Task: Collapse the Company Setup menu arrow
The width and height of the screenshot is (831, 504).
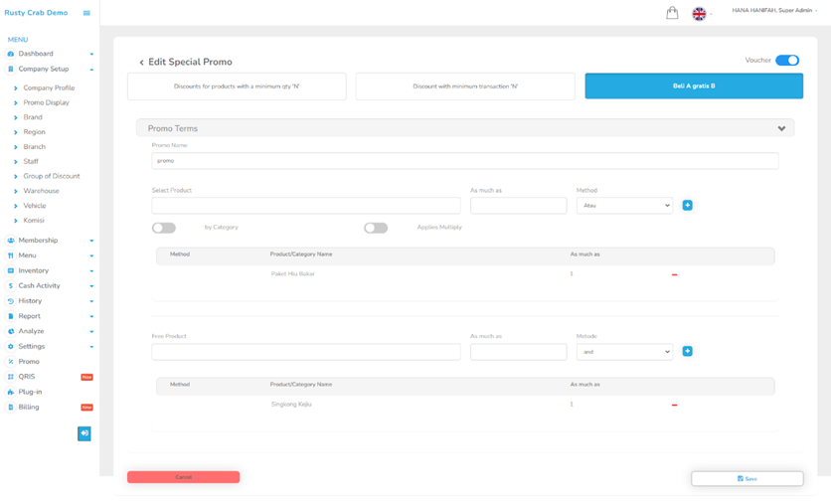Action: coord(91,70)
